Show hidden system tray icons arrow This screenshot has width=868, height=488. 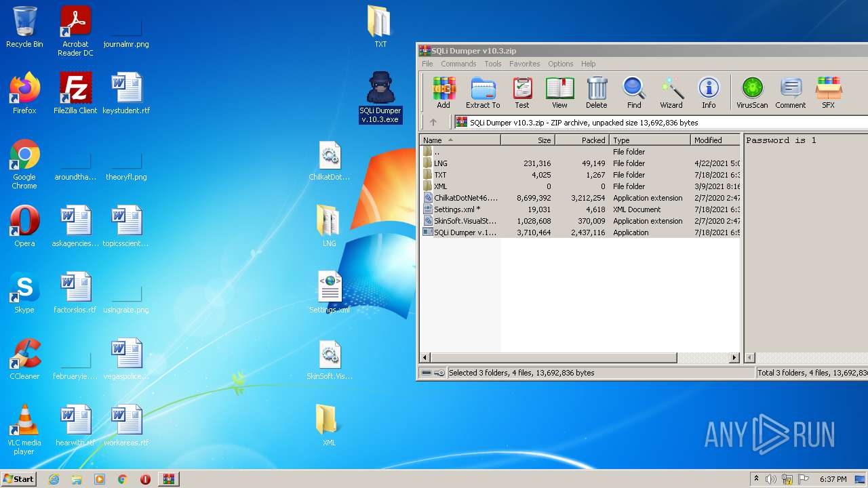pyautogui.click(x=756, y=479)
